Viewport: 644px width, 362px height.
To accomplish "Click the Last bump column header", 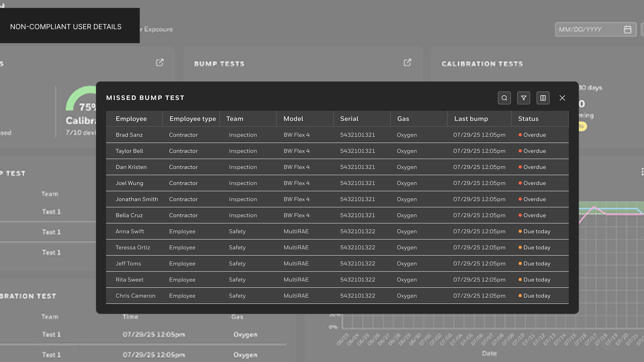I will tap(471, 119).
